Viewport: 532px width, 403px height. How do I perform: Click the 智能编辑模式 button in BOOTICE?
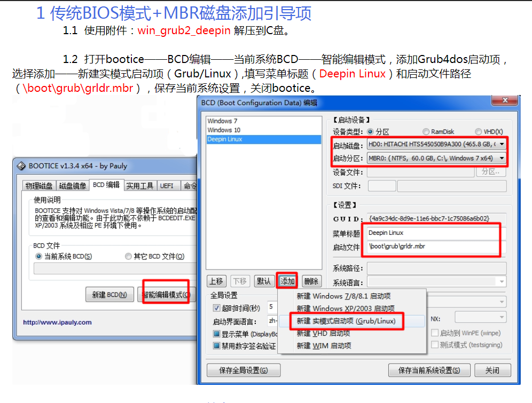[165, 294]
